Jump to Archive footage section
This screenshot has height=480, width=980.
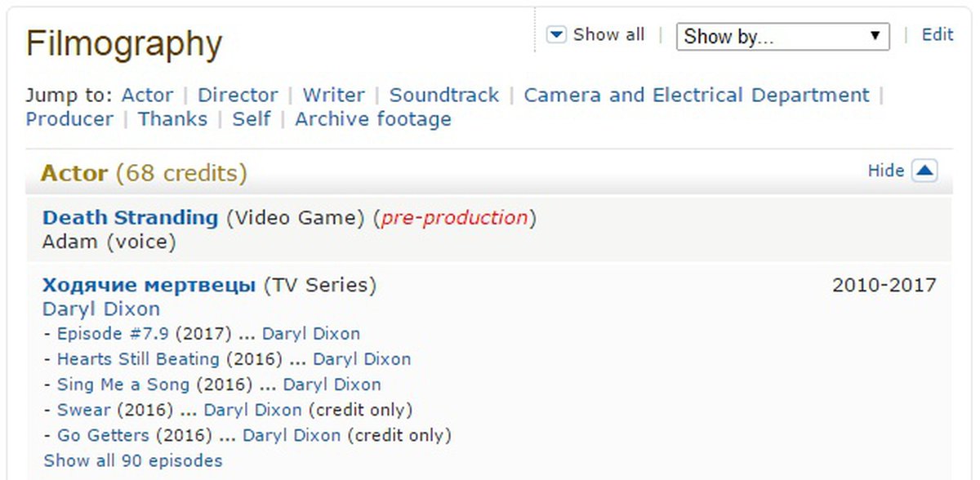click(x=372, y=119)
